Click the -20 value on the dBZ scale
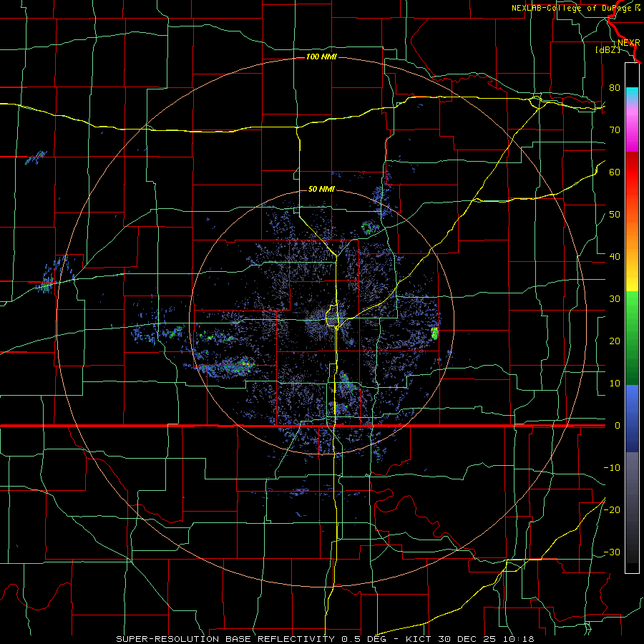Image resolution: width=644 pixels, height=644 pixels. click(x=612, y=509)
